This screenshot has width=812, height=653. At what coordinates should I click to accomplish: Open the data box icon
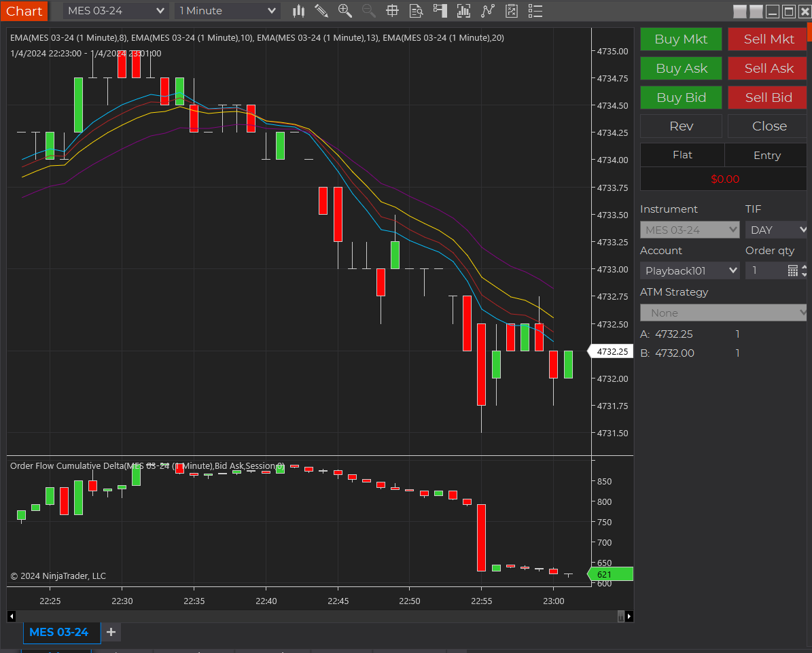[x=416, y=11]
